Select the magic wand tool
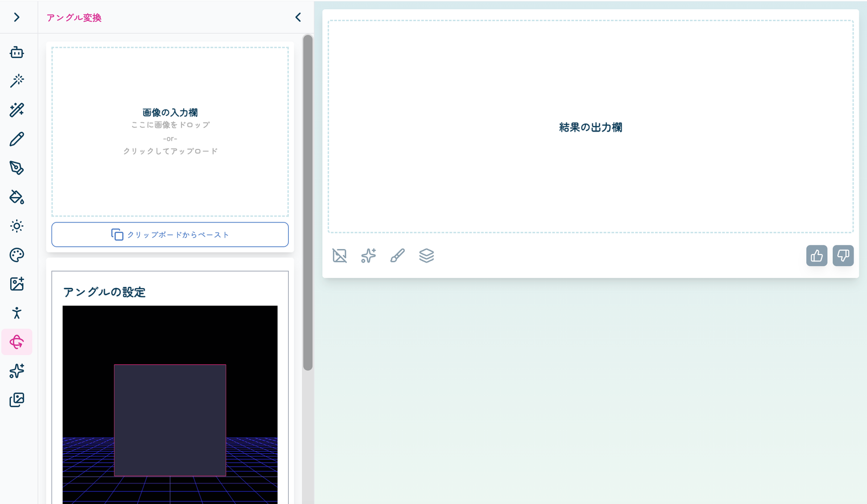This screenshot has height=504, width=867. click(x=17, y=81)
